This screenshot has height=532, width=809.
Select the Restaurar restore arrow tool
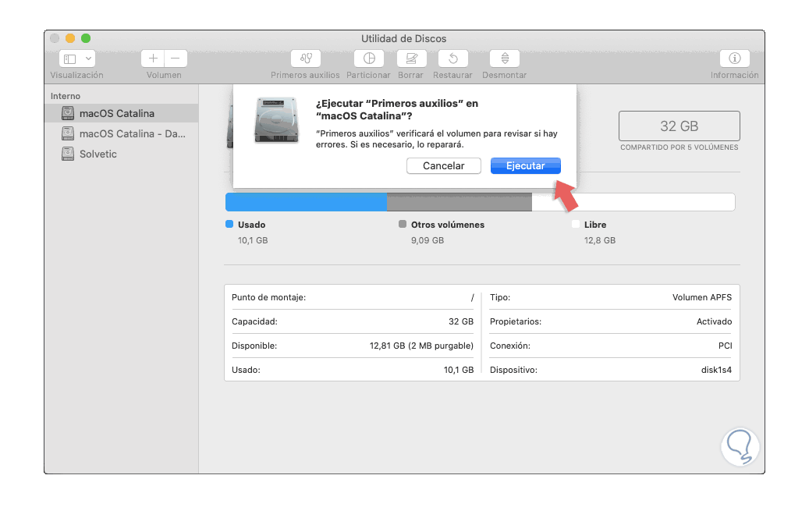(x=453, y=59)
